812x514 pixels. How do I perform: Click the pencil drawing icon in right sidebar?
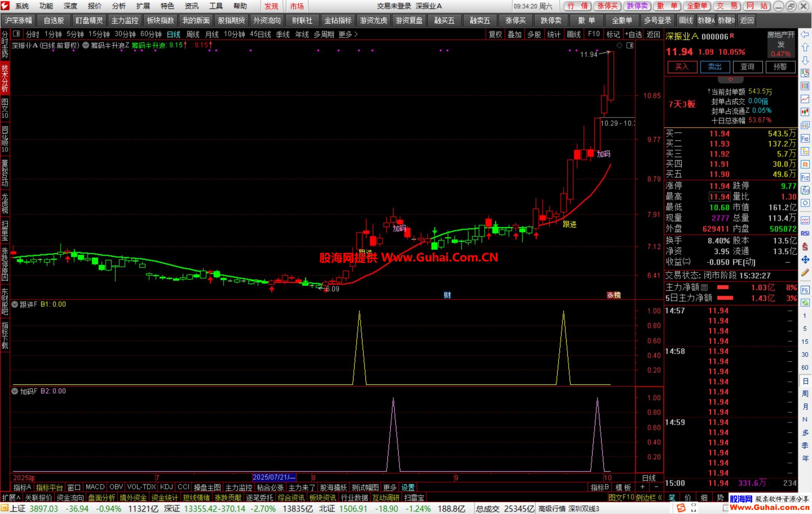click(x=805, y=273)
